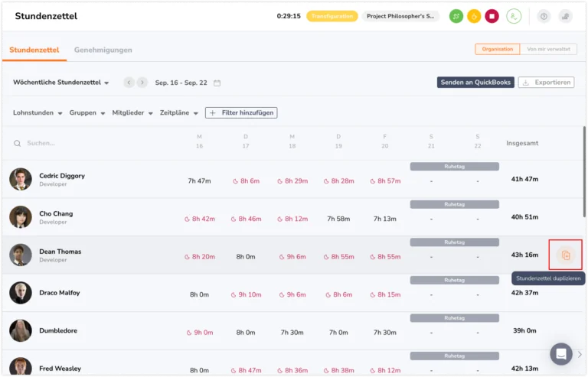This screenshot has width=588, height=377.
Task: Go to the next week arrow
Action: tap(142, 83)
